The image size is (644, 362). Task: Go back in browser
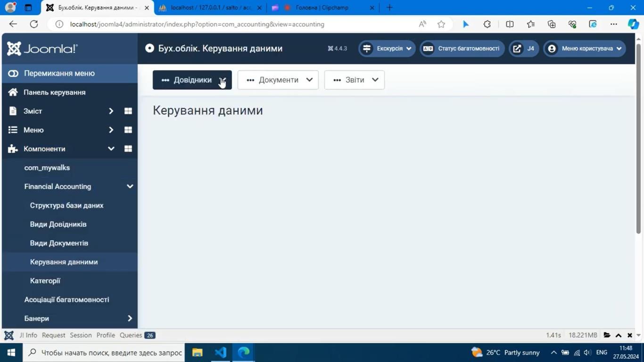[13, 24]
